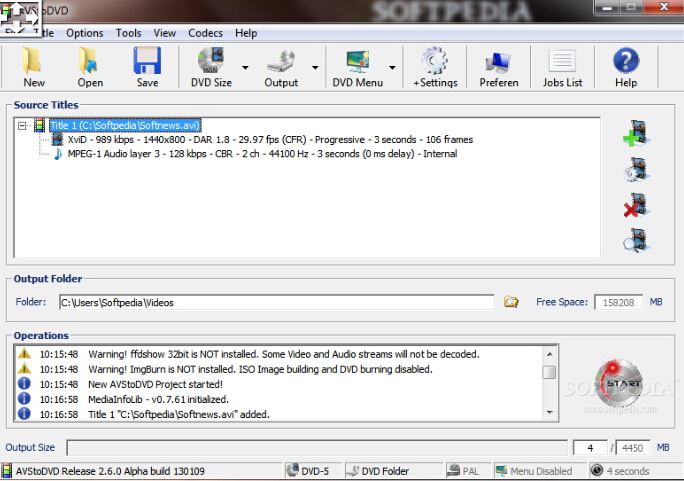
Task: Click the output Folder path field
Action: (277, 302)
